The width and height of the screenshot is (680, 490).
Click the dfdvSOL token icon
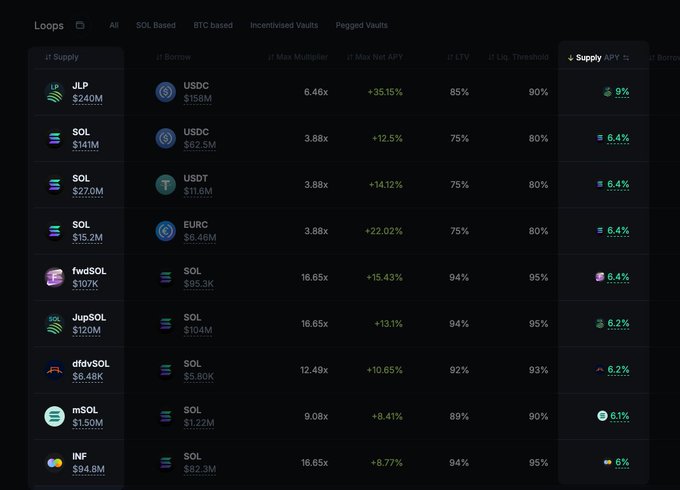[54, 370]
